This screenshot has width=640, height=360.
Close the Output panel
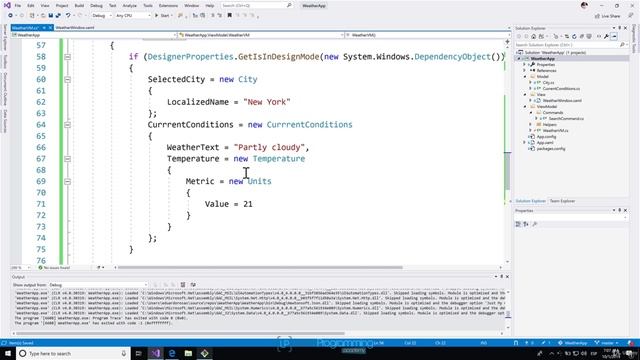pyautogui.click(x=507, y=276)
